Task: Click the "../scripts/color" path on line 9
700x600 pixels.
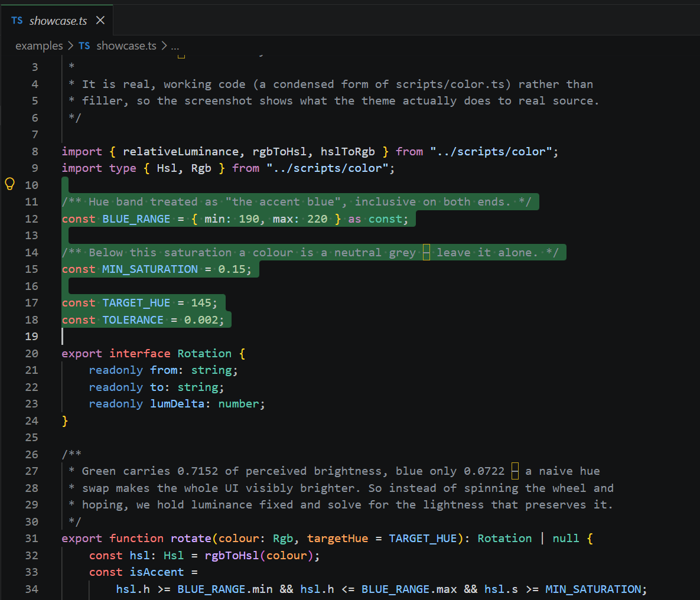Action: (327, 168)
